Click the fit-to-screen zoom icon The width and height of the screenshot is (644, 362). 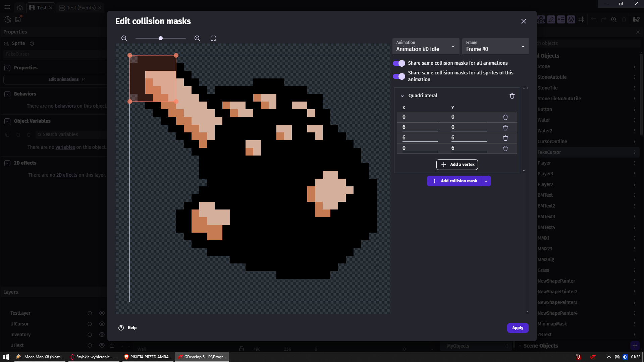pyautogui.click(x=213, y=38)
